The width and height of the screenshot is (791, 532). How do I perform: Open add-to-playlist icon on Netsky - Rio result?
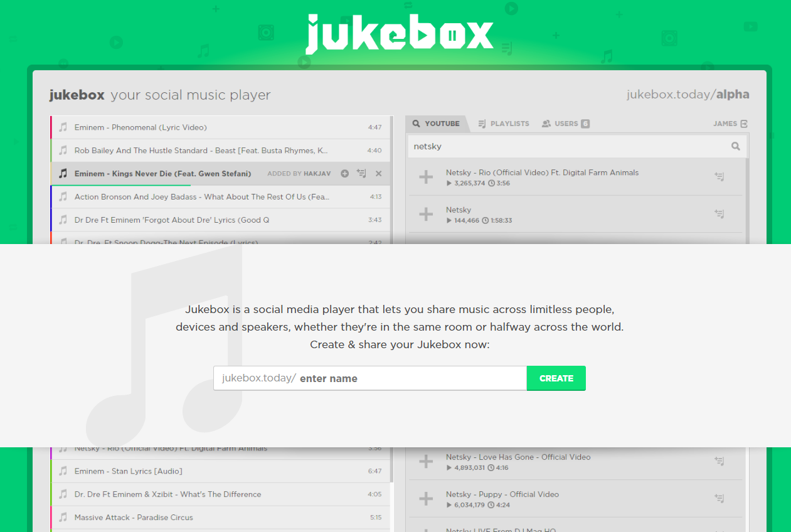click(719, 176)
